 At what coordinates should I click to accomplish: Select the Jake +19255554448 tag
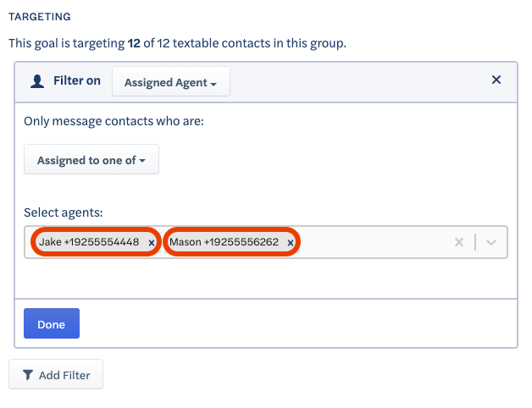89,242
